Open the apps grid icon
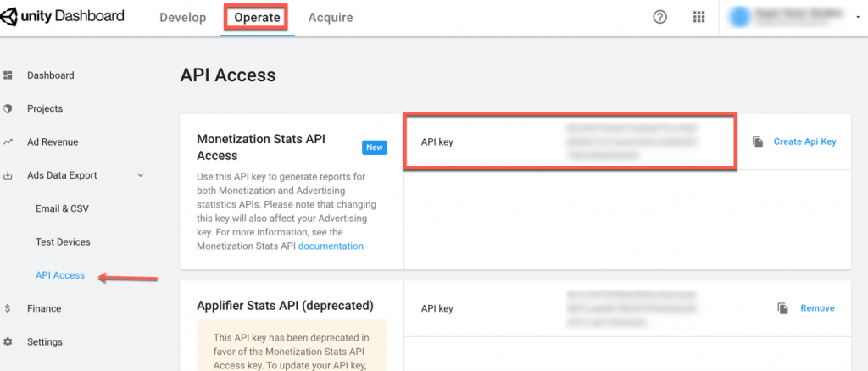The image size is (868, 371). (699, 17)
